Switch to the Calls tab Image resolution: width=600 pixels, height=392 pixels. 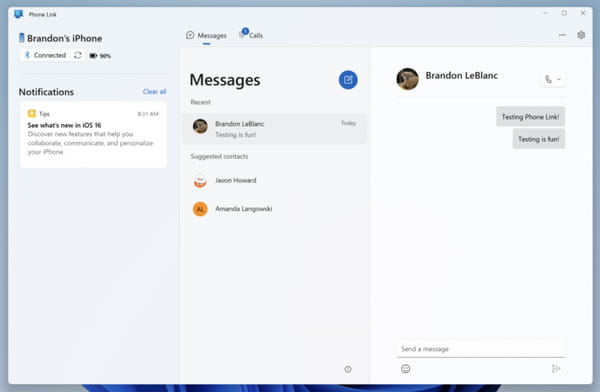click(251, 35)
